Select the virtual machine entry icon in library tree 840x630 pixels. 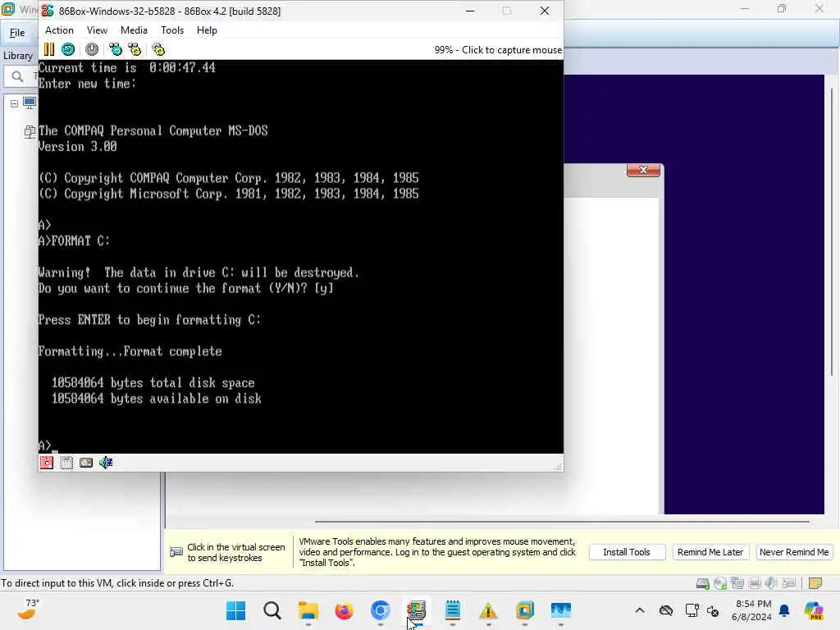tap(30, 131)
